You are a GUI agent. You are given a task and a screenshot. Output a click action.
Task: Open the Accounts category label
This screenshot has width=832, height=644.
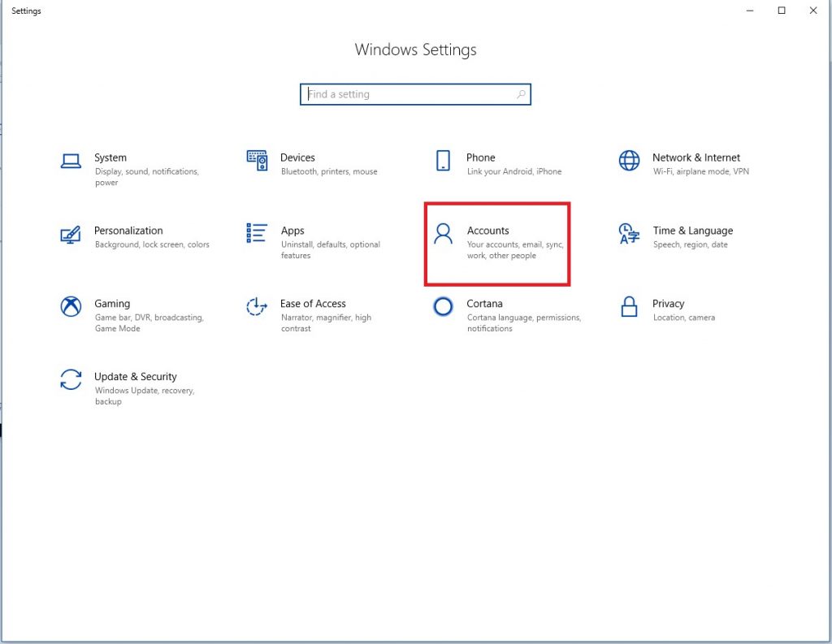(488, 231)
